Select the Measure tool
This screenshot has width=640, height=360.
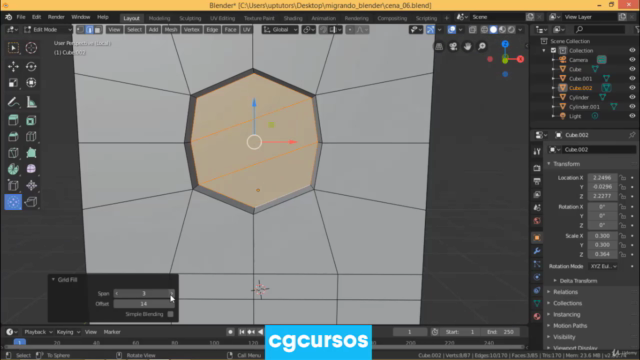click(x=31, y=102)
